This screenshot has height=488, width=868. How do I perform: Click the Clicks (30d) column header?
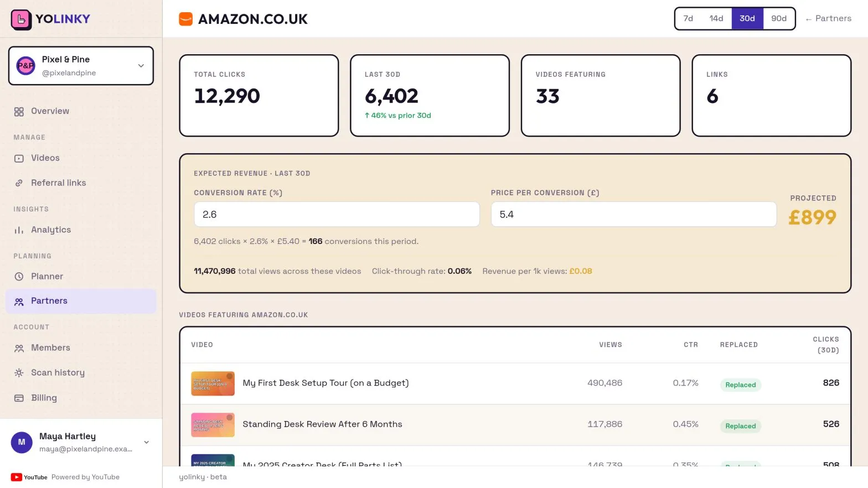[x=826, y=345]
